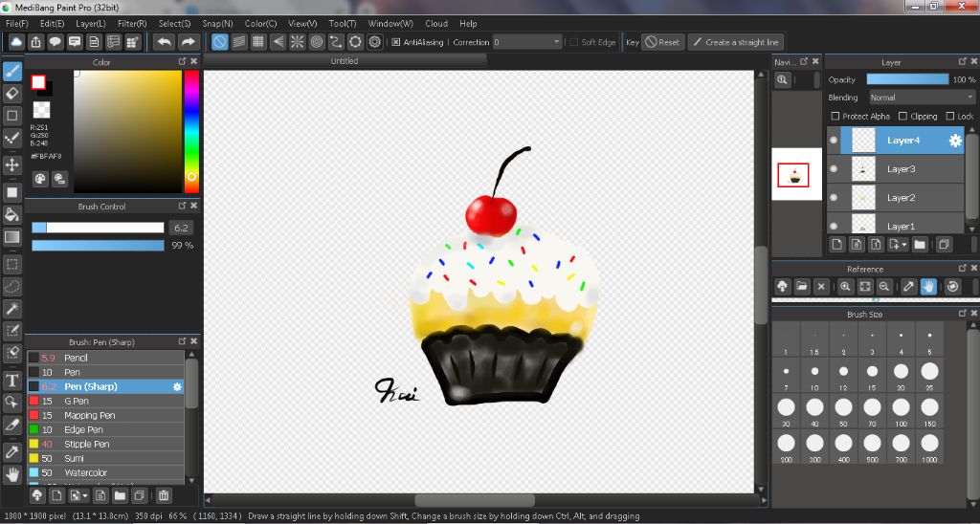Screen dimensions: 980x524
Task: Open the Layer menu
Action: (x=91, y=23)
